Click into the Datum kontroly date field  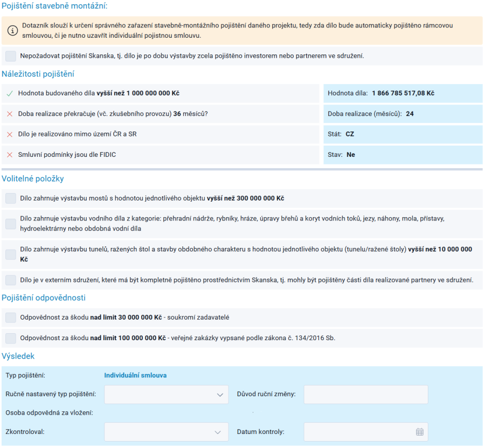(366, 432)
